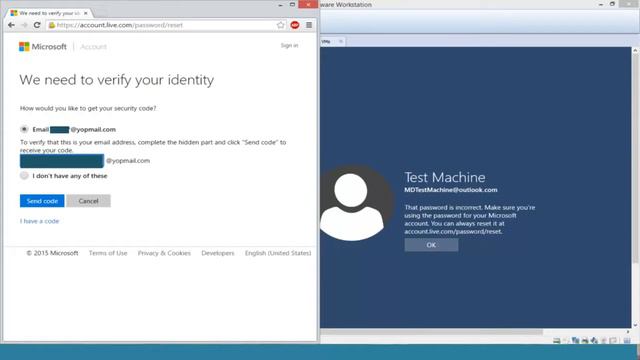Viewport: 640px width, 360px height.
Task: Click 'How would you like to get your security code?' text
Action: [x=88, y=108]
